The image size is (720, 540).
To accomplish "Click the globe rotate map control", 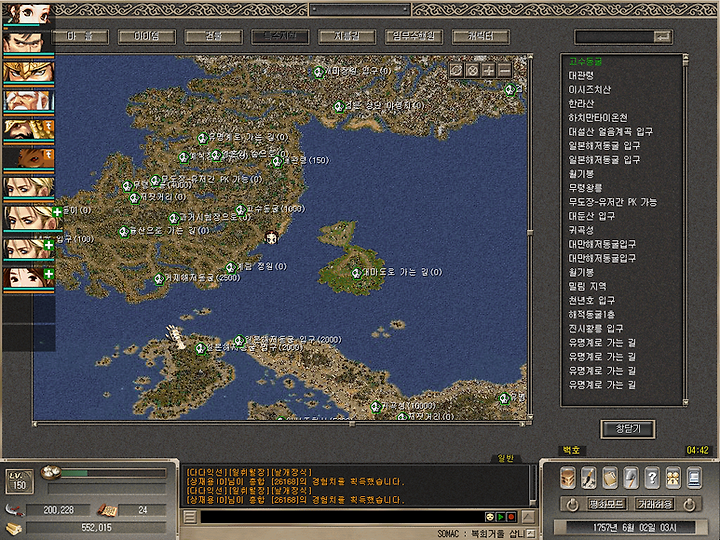I will (x=456, y=70).
